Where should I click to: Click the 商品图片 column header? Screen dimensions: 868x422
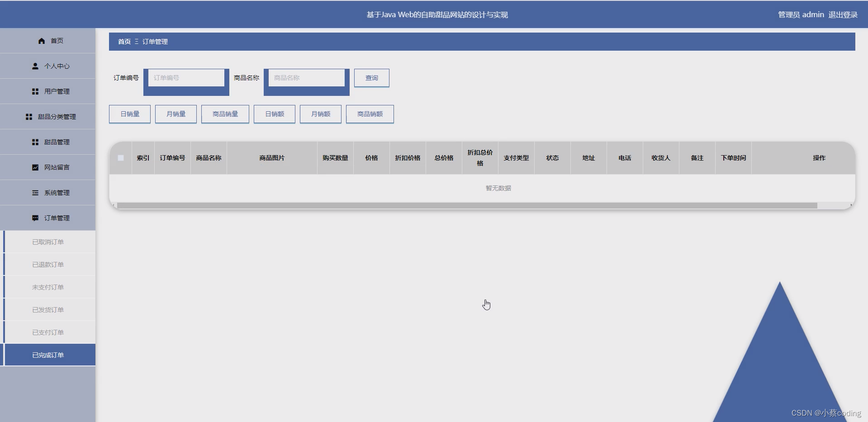[272, 158]
